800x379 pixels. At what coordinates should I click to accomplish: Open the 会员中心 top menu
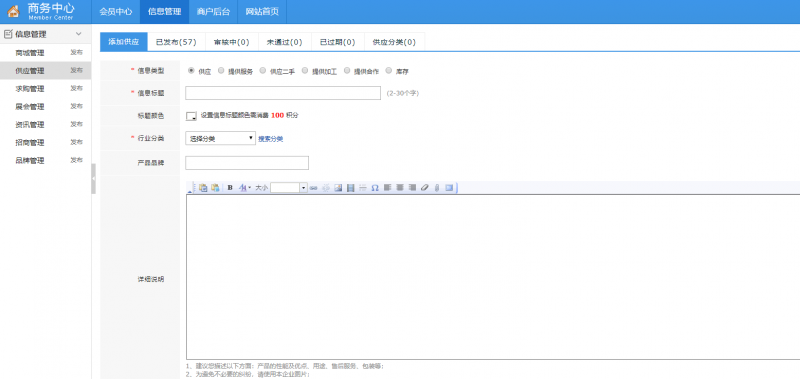click(x=116, y=12)
